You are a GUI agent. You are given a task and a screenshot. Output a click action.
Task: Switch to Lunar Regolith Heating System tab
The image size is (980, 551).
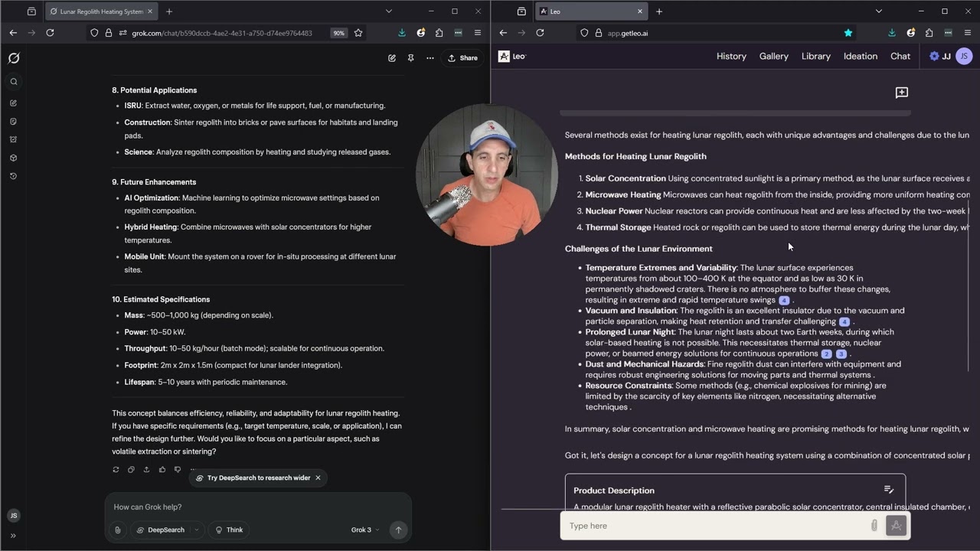pyautogui.click(x=100, y=11)
